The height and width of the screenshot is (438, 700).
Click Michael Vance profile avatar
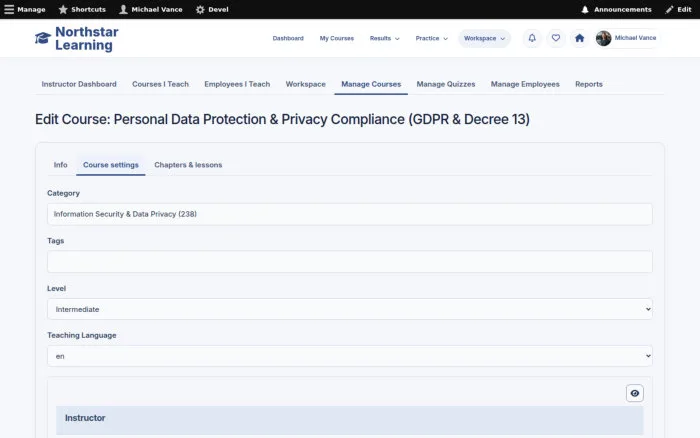(604, 38)
